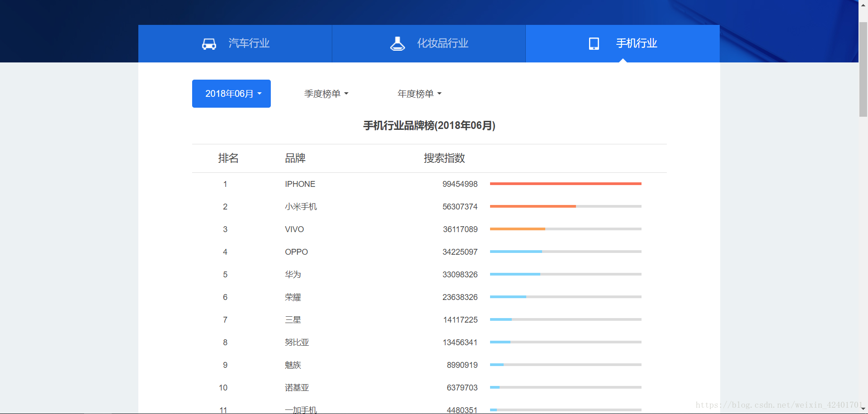The width and height of the screenshot is (868, 414).
Task: Click the 努比亚 brand name
Action: [x=297, y=343]
